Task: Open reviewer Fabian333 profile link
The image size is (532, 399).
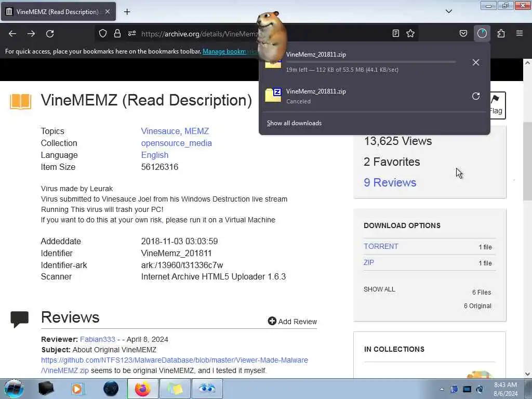Action: click(x=98, y=339)
